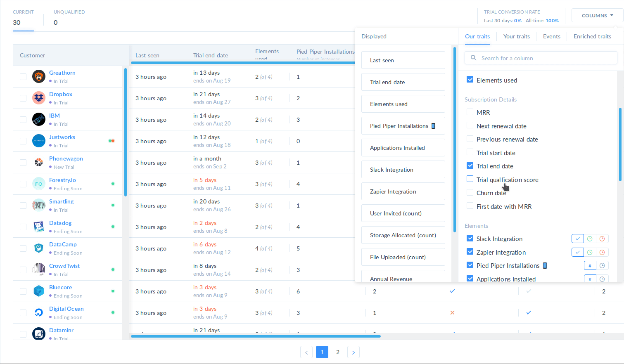The height and width of the screenshot is (364, 624).
Task: Select green clock mode for Zapier Integration
Action: click(590, 252)
